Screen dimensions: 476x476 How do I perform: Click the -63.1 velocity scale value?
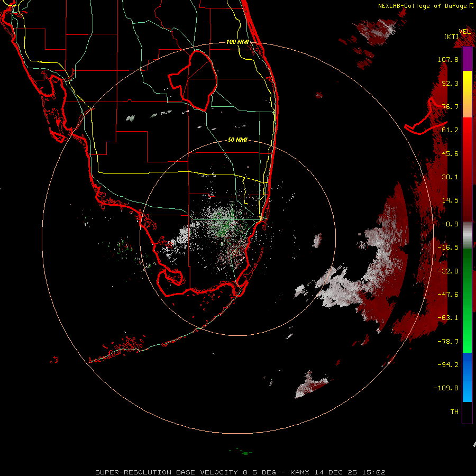(448, 318)
